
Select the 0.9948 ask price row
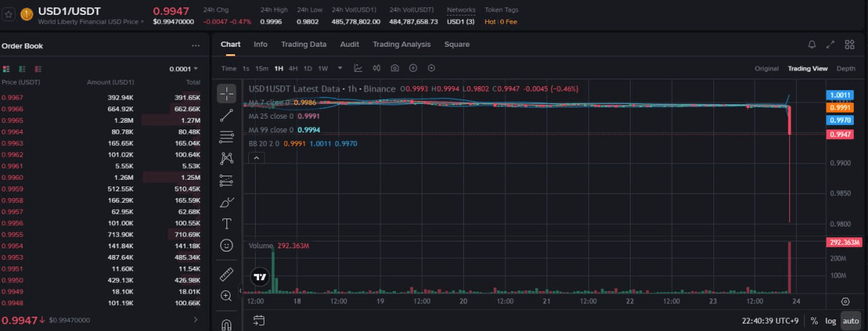tap(102, 303)
